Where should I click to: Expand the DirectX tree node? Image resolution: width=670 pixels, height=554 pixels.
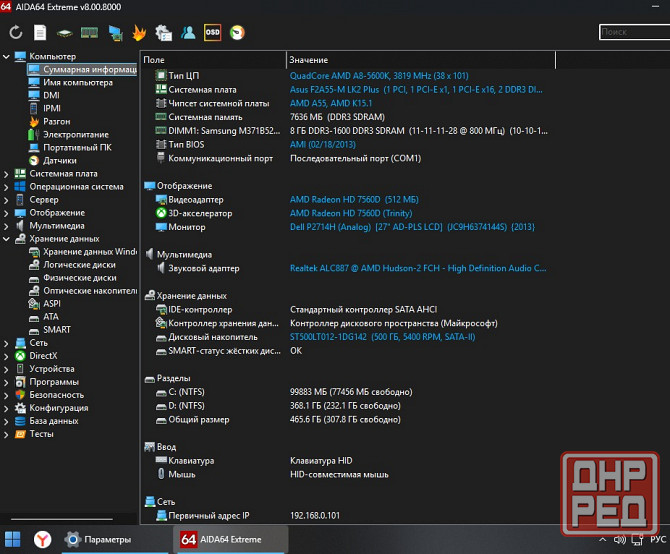[x=7, y=356]
